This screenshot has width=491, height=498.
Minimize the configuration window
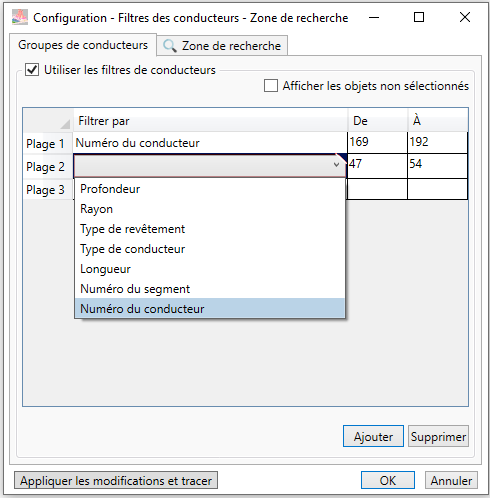click(x=374, y=17)
